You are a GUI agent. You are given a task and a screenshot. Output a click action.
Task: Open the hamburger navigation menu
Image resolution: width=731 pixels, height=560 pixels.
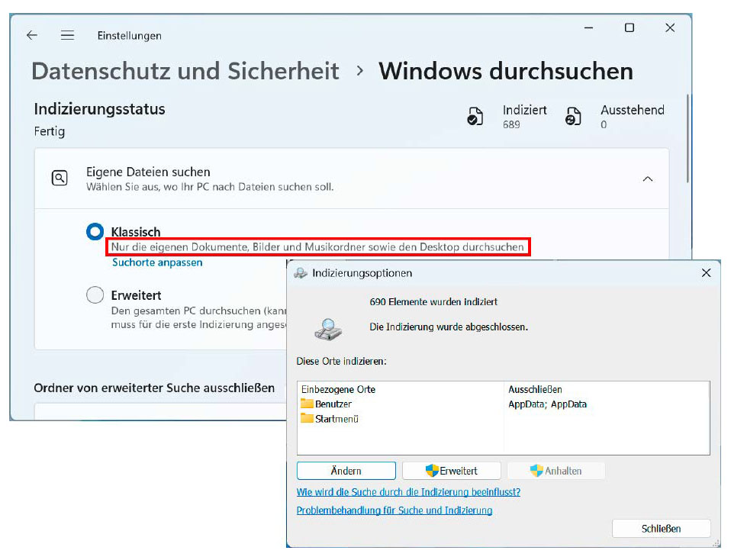67,35
